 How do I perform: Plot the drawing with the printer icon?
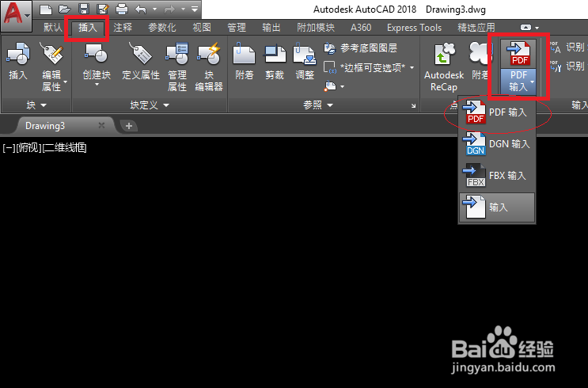click(x=122, y=9)
